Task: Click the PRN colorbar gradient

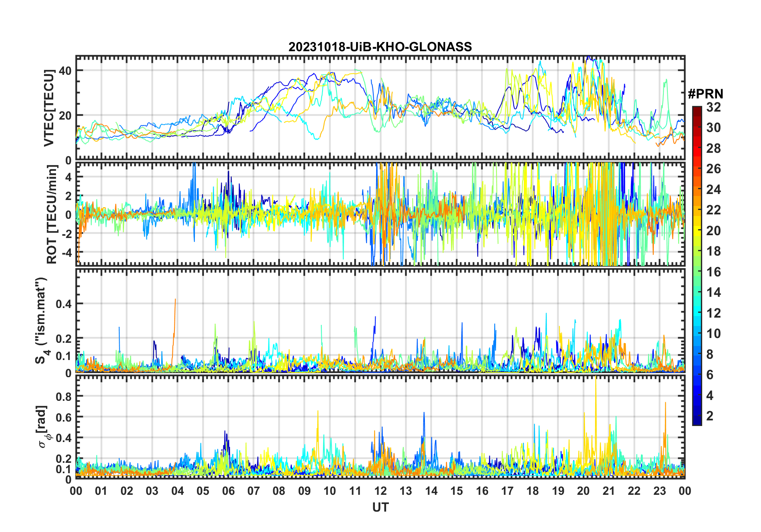Action: (697, 266)
